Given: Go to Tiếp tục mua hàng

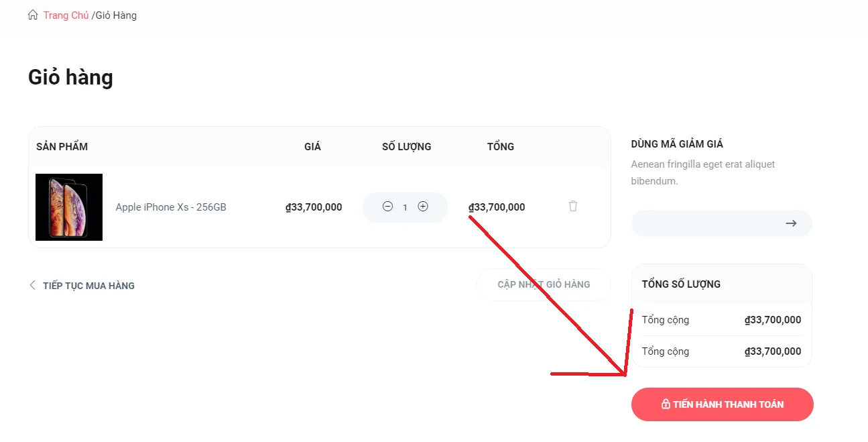Looking at the screenshot, I should pyautogui.click(x=88, y=286).
